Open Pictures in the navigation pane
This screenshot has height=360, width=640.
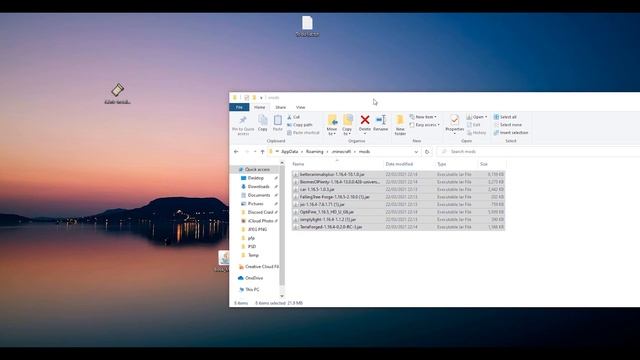tap(256, 204)
